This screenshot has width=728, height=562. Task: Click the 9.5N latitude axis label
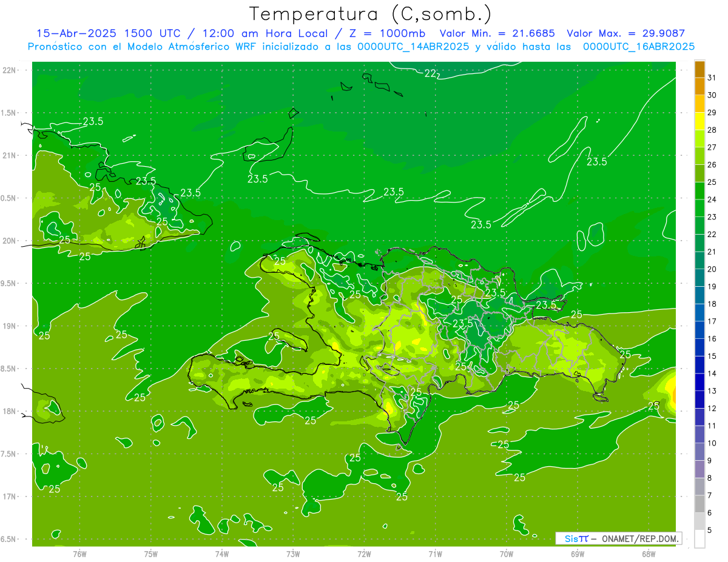(x=8, y=283)
